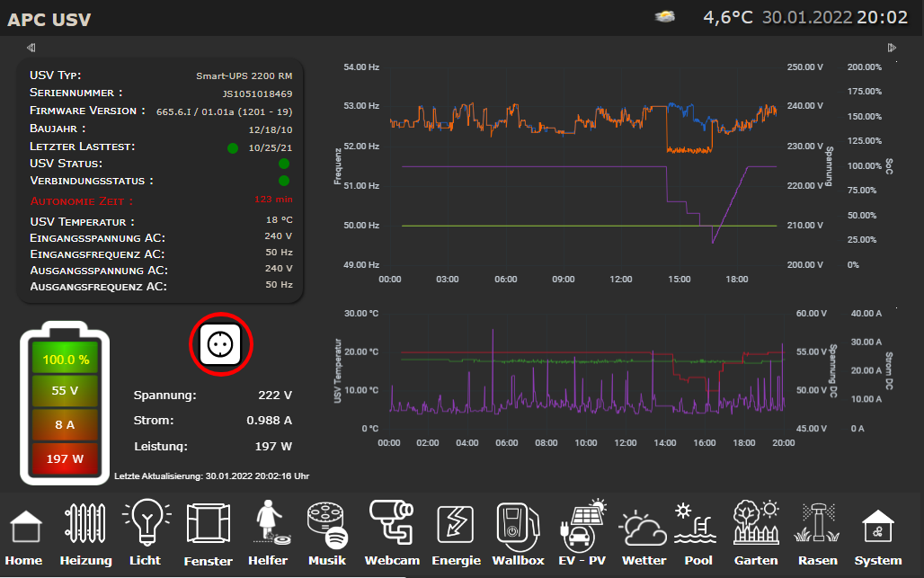Click the Strom DC axis label

point(889,370)
